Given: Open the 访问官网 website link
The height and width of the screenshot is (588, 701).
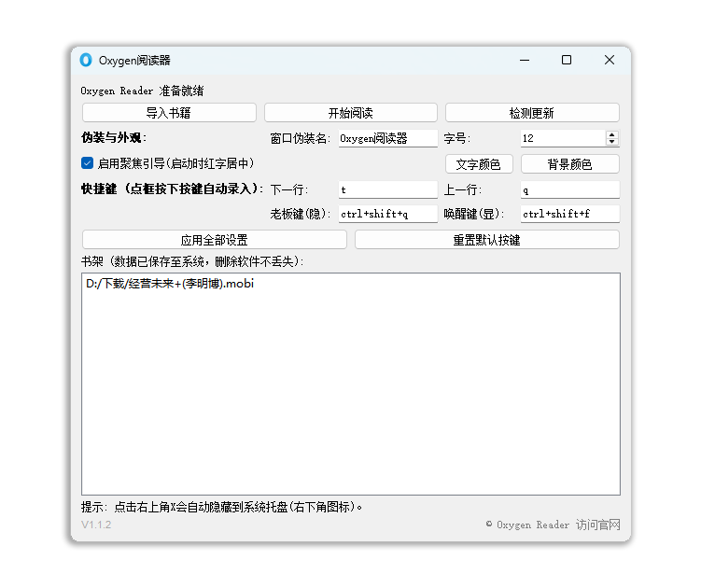Looking at the screenshot, I should [598, 525].
